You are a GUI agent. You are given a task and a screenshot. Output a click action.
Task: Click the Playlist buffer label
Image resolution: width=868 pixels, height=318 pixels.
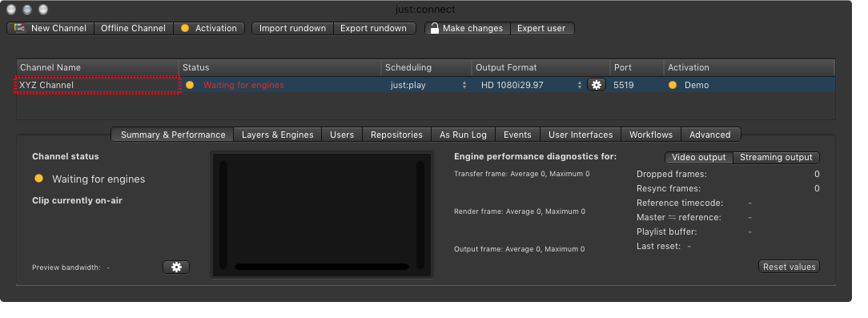click(x=666, y=231)
